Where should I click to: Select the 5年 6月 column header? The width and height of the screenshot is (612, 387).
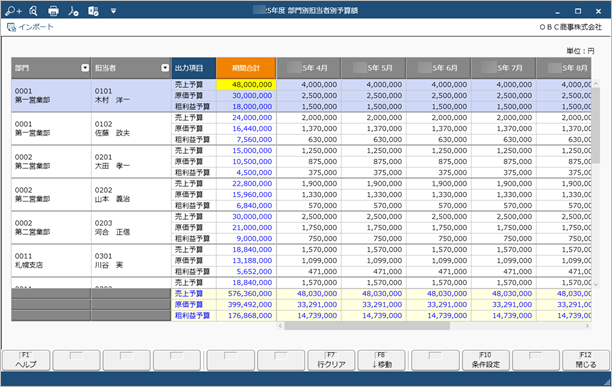pyautogui.click(x=439, y=68)
